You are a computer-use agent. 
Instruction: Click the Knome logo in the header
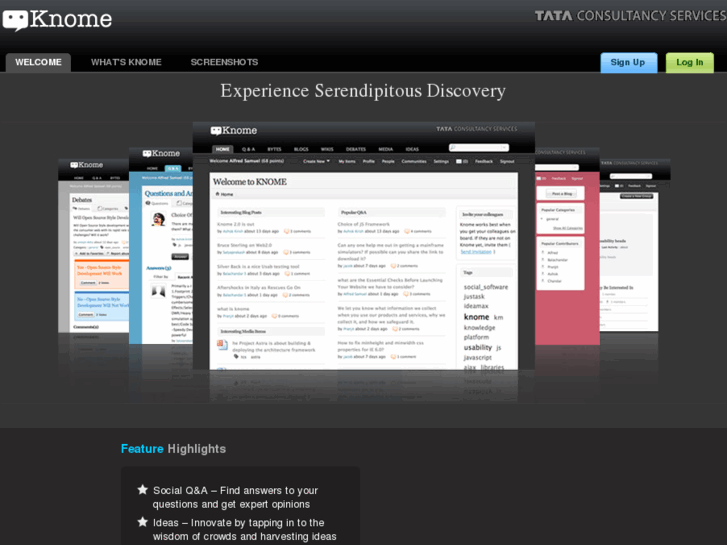coord(57,20)
